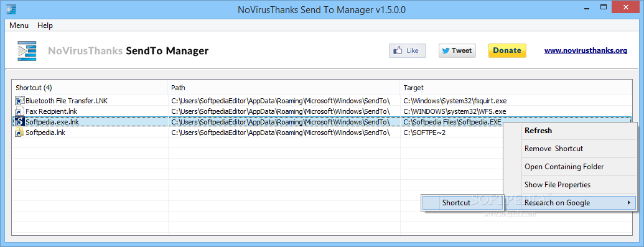This screenshot has width=644, height=247.
Task: Click the Bluetooth File Transfer shortcut icon
Action: (19, 101)
